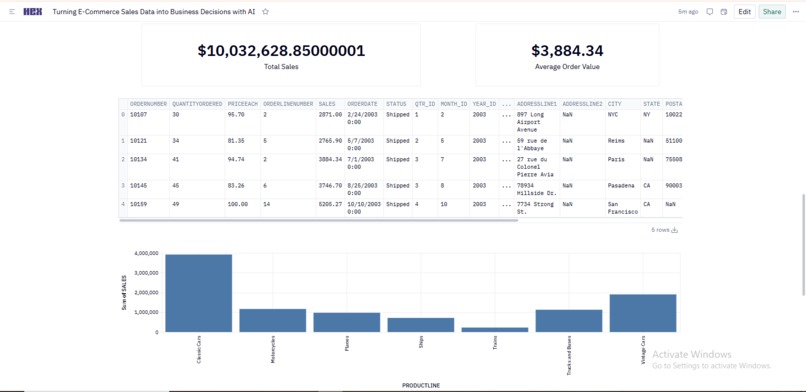Click the '5m ago' timestamp

tap(688, 12)
